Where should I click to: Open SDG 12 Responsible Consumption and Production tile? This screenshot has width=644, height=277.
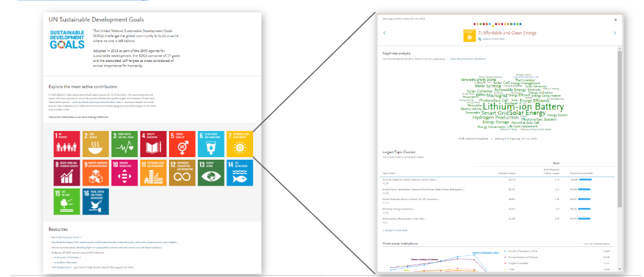tap(182, 173)
